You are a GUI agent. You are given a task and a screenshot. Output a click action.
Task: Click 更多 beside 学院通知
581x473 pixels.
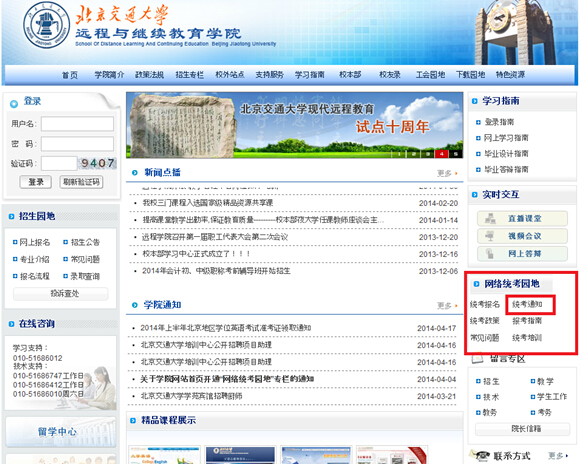[x=447, y=306]
